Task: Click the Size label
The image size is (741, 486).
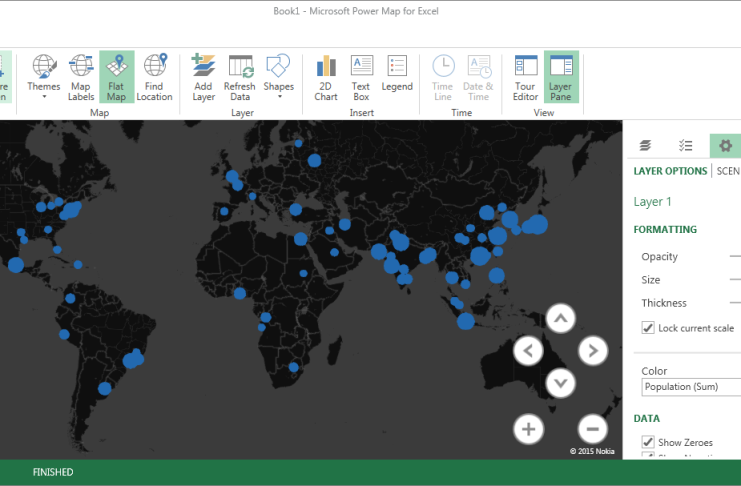Action: [650, 280]
